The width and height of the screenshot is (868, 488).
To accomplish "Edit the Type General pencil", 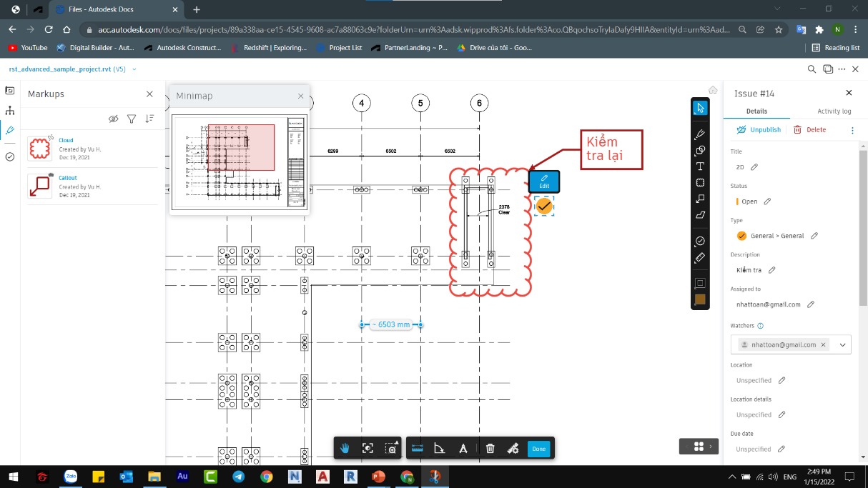I will (814, 236).
